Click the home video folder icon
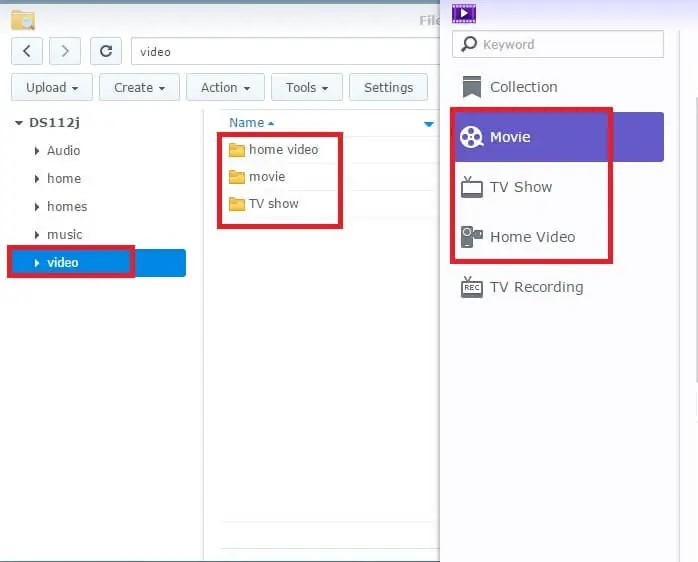 tap(237, 150)
